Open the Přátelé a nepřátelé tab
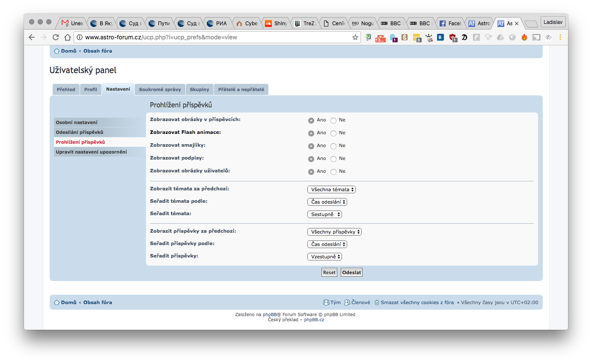The width and height of the screenshot is (592, 364). coord(241,89)
